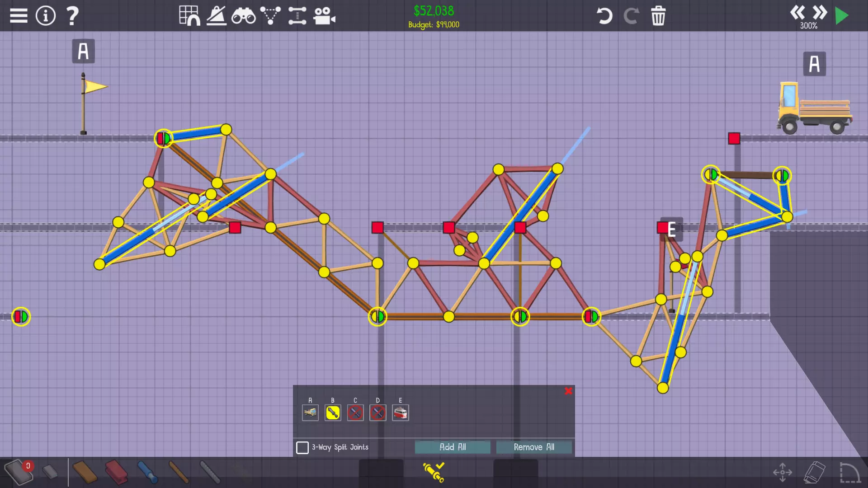Open the question mark help

coord(72,16)
